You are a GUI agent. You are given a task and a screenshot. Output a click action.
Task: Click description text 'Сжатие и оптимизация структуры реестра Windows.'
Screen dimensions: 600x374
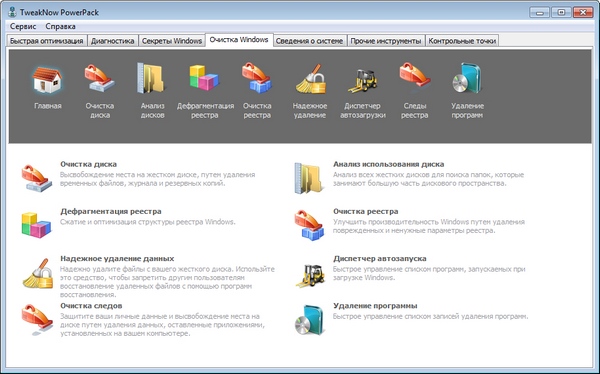(148, 222)
